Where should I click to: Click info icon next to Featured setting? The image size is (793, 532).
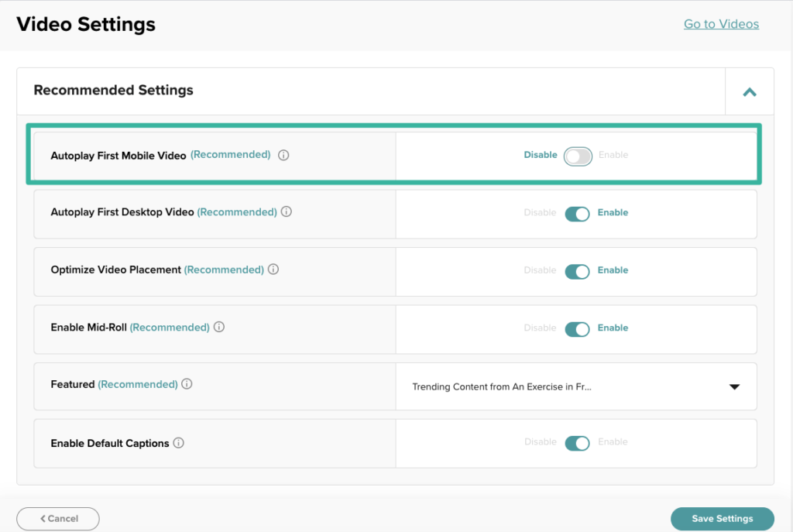(187, 384)
